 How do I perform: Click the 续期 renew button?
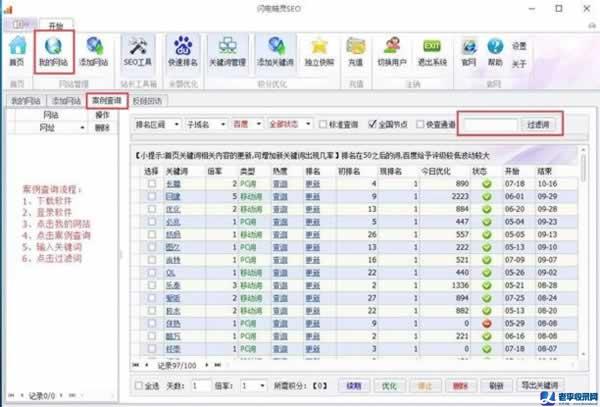click(354, 386)
